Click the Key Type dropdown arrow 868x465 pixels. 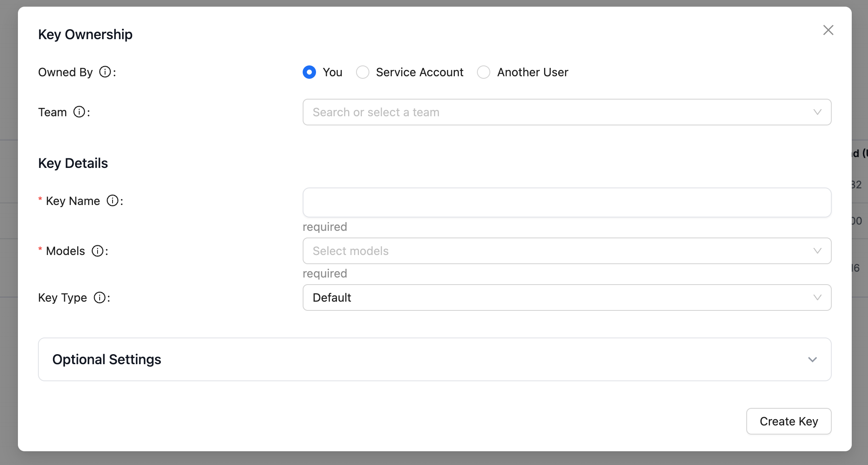pyautogui.click(x=817, y=297)
